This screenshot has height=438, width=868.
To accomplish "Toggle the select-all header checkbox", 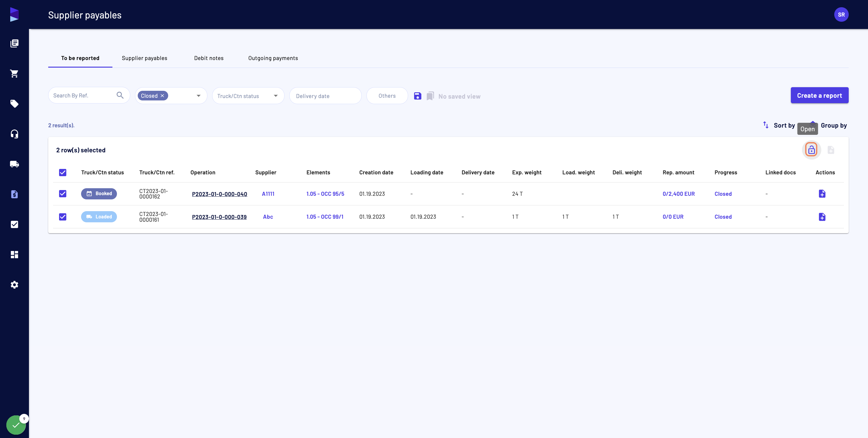I will pyautogui.click(x=63, y=173).
